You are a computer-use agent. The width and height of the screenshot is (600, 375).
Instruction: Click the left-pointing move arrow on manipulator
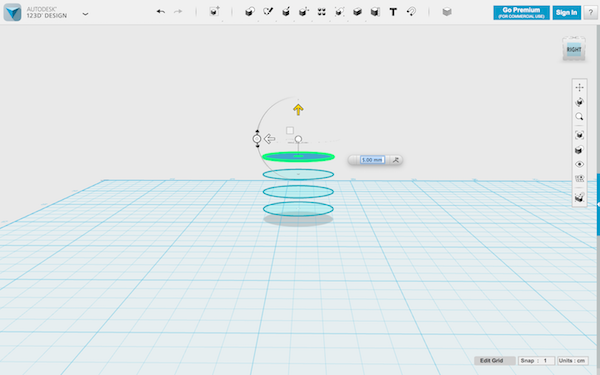[x=269, y=139]
